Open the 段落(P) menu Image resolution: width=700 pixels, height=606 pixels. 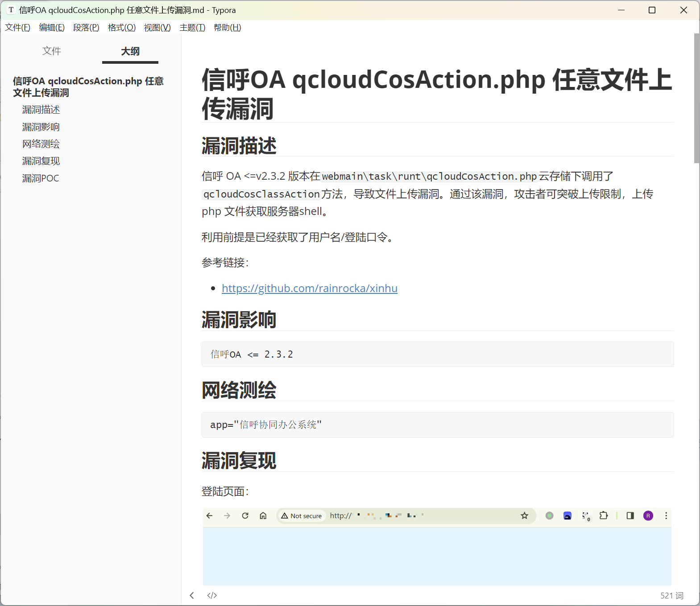[86, 28]
